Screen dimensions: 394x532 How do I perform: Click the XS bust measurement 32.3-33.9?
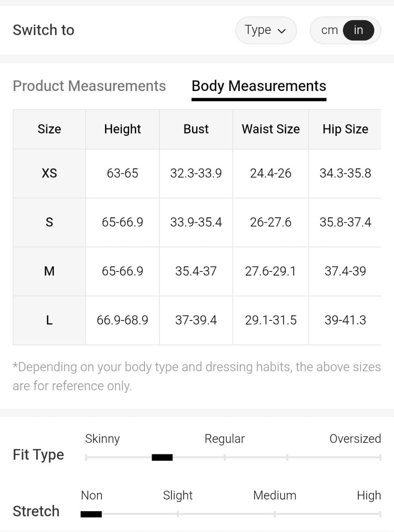click(x=196, y=173)
